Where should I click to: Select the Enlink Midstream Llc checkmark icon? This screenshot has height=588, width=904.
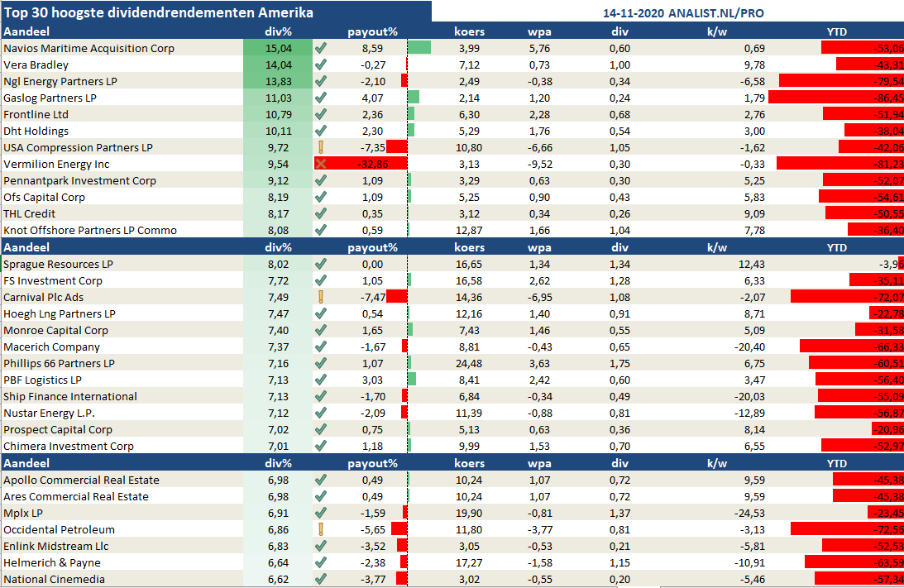coord(321,546)
